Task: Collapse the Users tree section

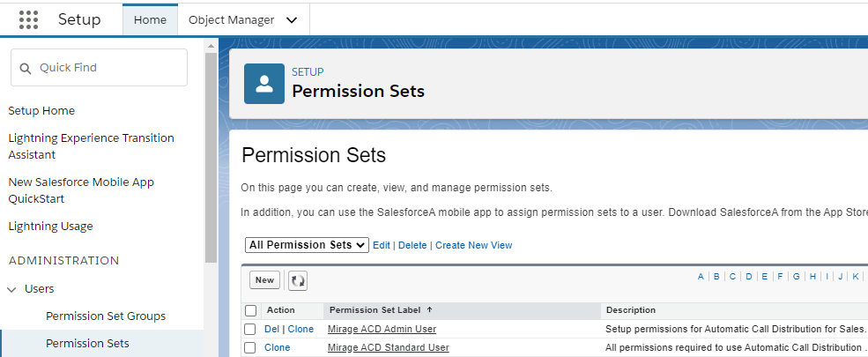Action: pyautogui.click(x=11, y=289)
